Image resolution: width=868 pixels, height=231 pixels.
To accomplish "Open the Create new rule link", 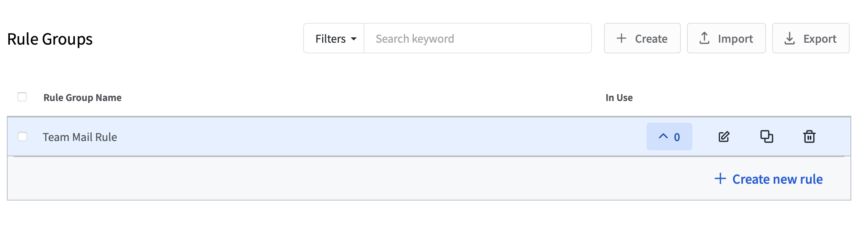I will [x=768, y=179].
